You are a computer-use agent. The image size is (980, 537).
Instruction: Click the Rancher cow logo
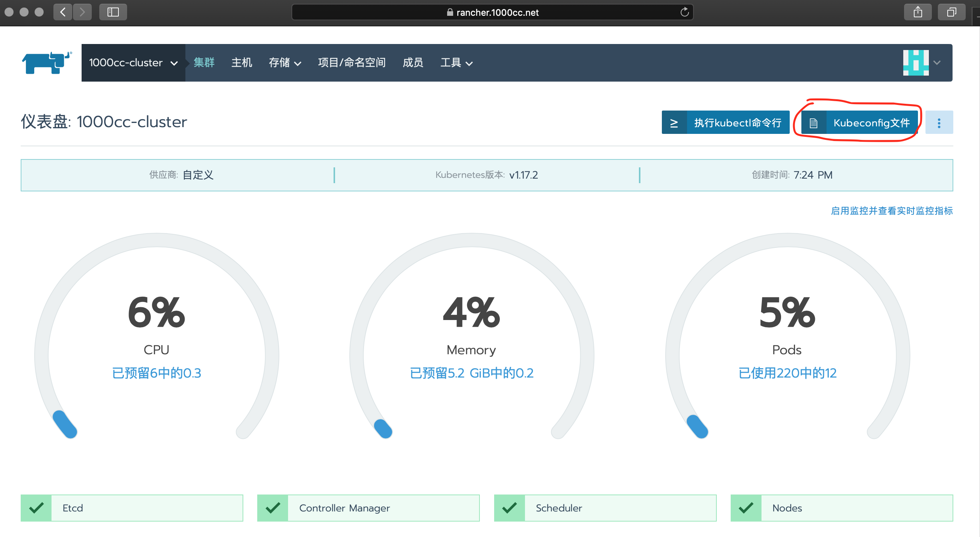click(47, 63)
